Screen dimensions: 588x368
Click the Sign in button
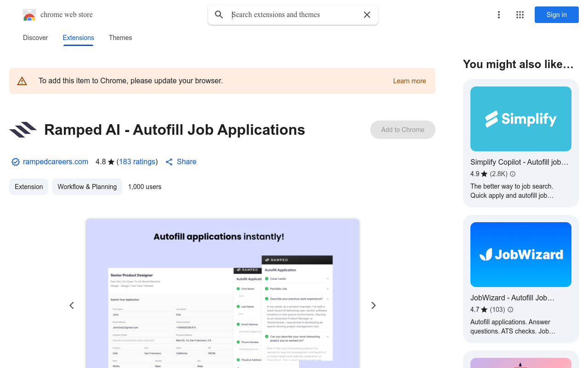point(557,15)
